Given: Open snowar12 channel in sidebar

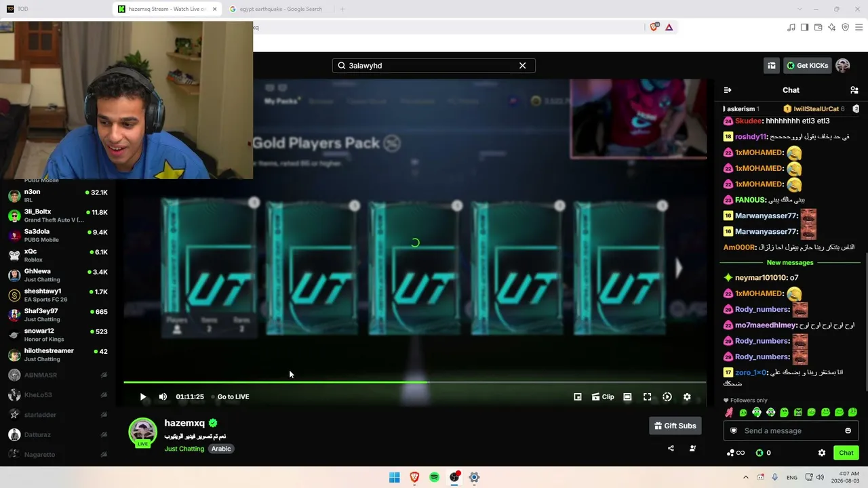Looking at the screenshot, I should tap(58, 335).
